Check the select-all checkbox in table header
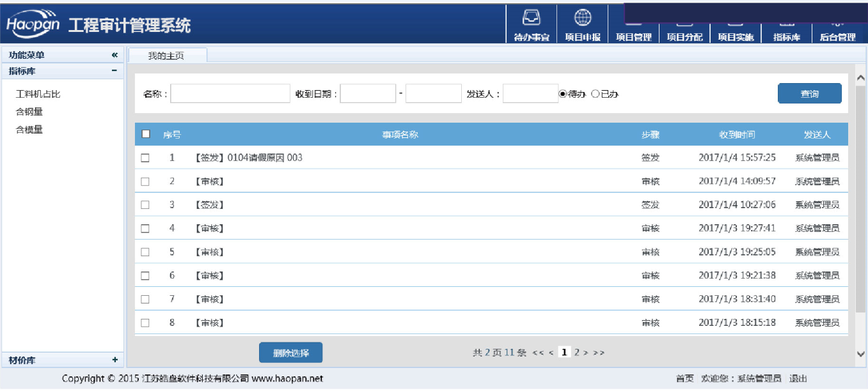Screen dimensions: 868x391 pyautogui.click(x=146, y=134)
